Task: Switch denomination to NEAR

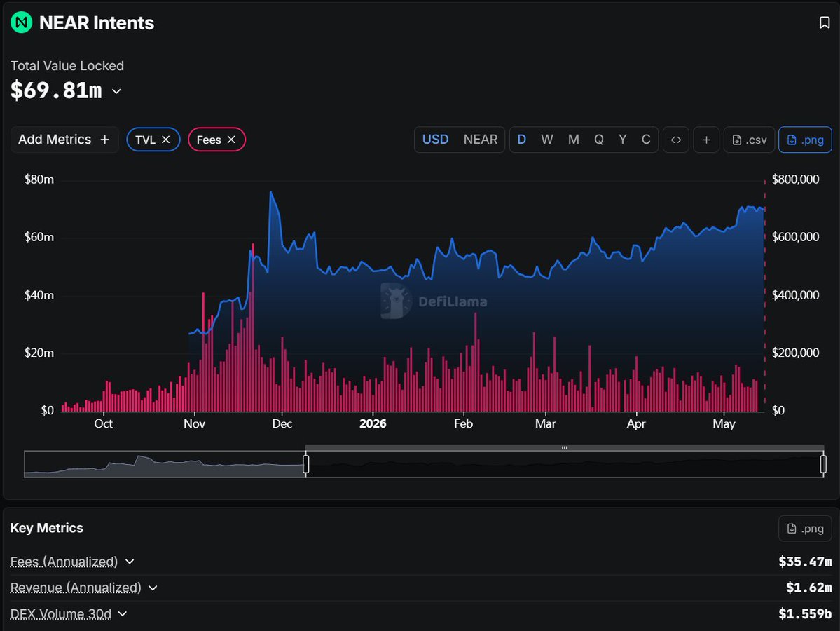Action: 481,140
